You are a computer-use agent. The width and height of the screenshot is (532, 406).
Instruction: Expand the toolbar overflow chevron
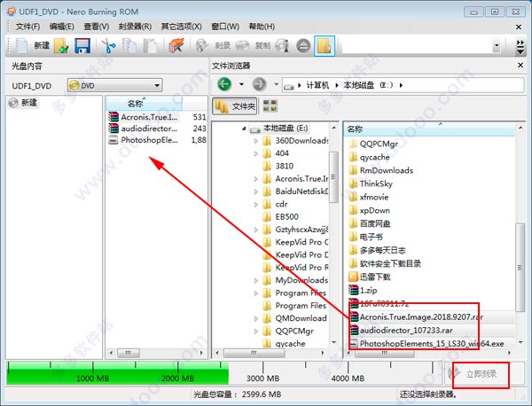(520, 47)
